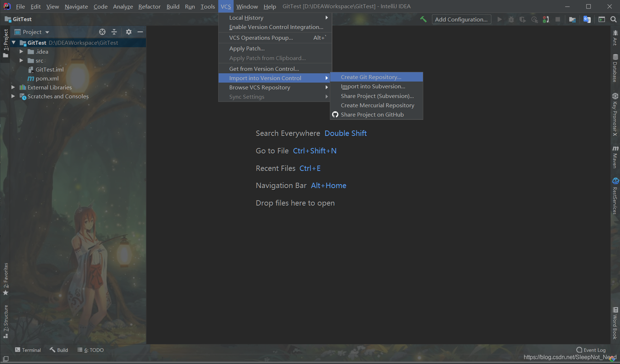This screenshot has height=364, width=620.
Task: Expand the Local History submenu
Action: click(275, 18)
